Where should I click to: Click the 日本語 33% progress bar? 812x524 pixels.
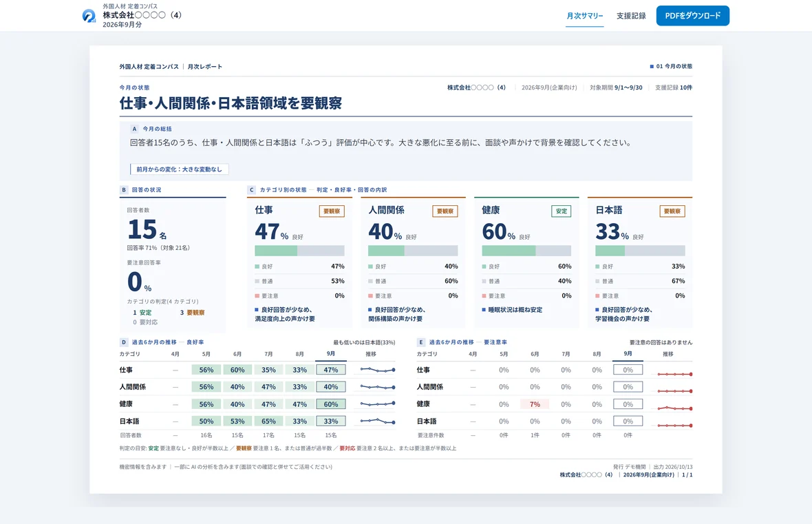(640, 251)
